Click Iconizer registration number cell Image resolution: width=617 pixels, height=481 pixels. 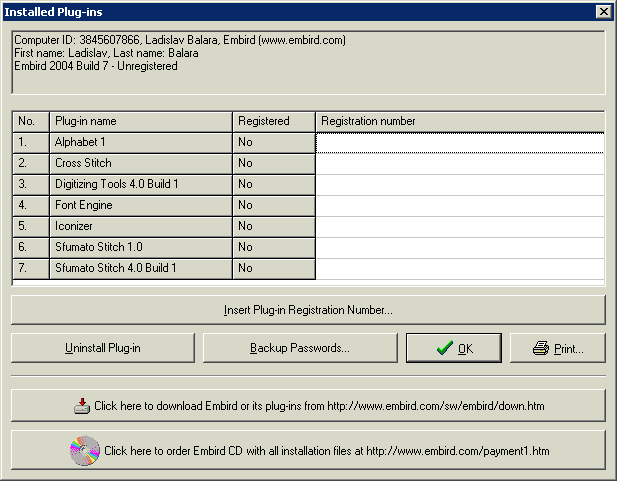(460, 226)
